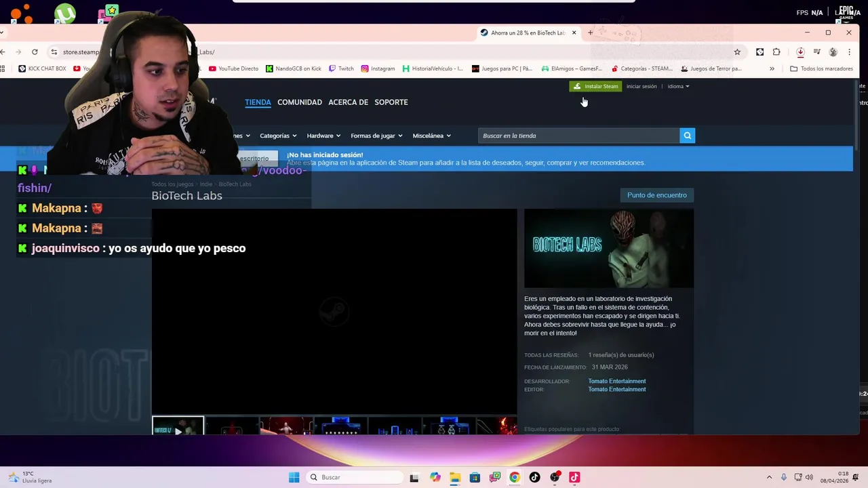The image size is (868, 488).
Task: Open OBS Studio from the taskbar
Action: [x=555, y=477]
